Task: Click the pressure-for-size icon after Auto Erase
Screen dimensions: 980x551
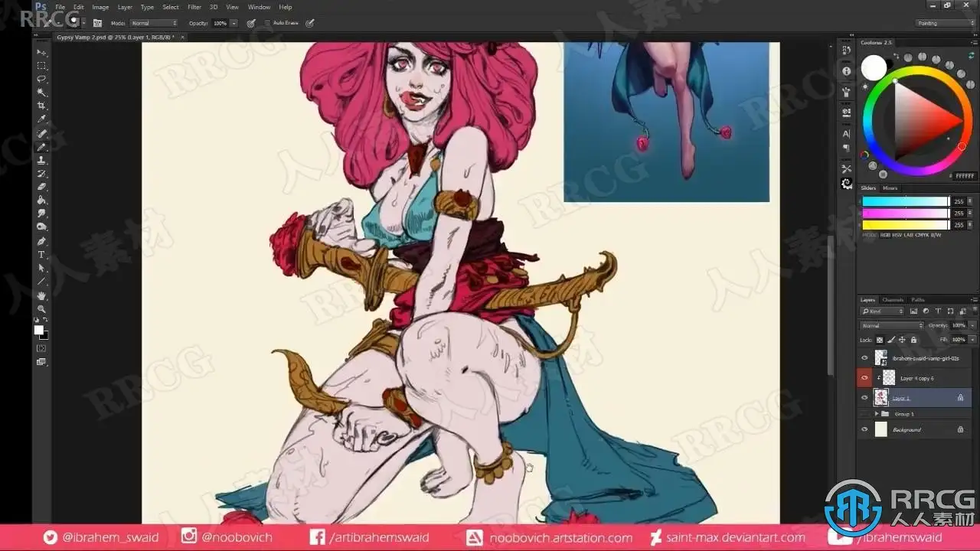Action: coord(309,23)
